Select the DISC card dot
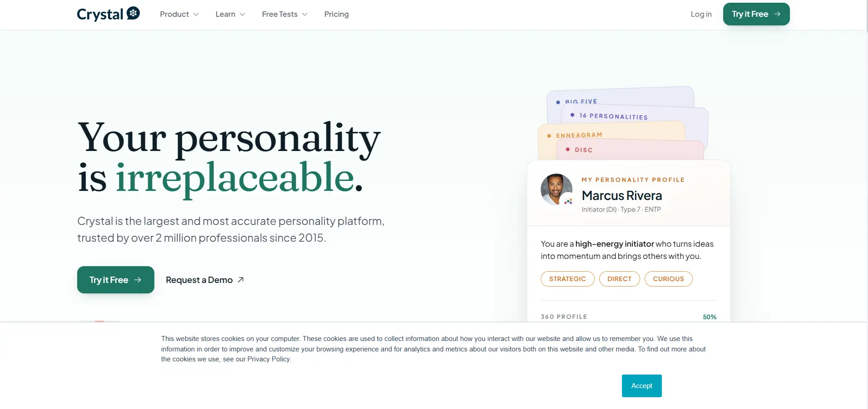This screenshot has height=409, width=868. coord(567,149)
